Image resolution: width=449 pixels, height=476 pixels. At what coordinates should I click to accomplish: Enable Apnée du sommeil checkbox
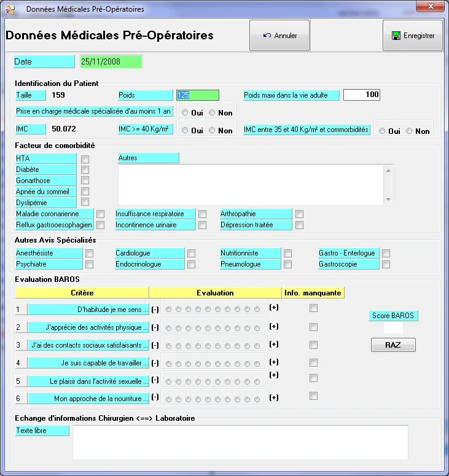(85, 191)
